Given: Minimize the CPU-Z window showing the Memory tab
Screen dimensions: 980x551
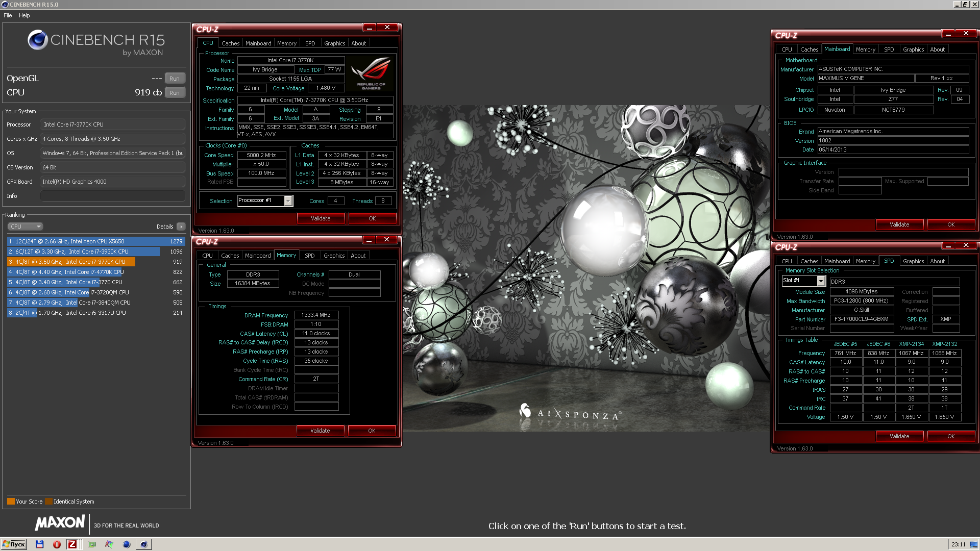Looking at the screenshot, I should (369, 240).
